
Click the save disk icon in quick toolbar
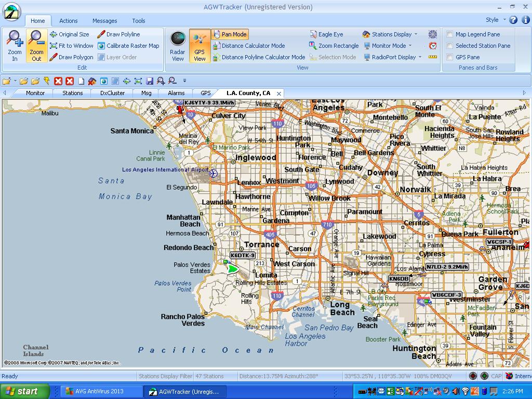[x=150, y=81]
